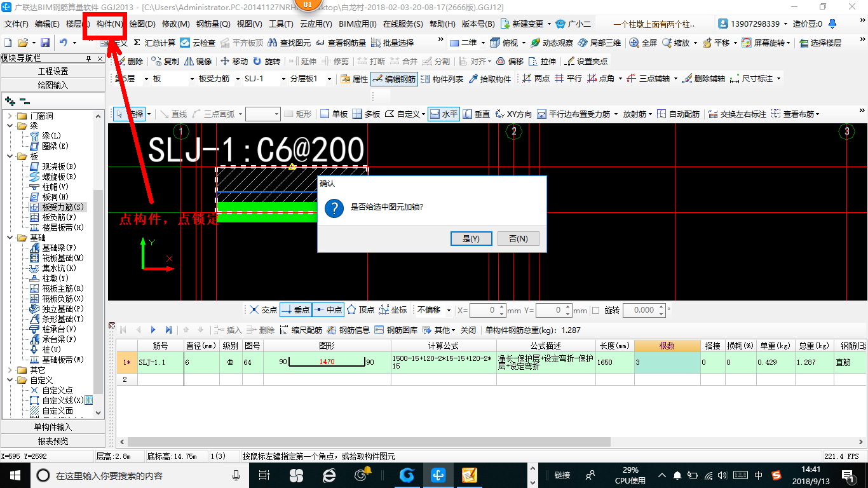Click 设置夹点 set grip points

click(586, 62)
